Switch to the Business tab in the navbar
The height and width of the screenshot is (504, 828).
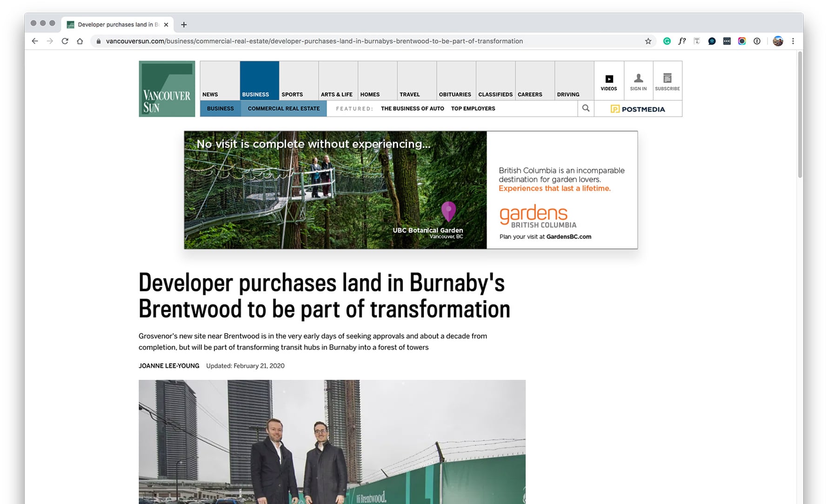[255, 94]
